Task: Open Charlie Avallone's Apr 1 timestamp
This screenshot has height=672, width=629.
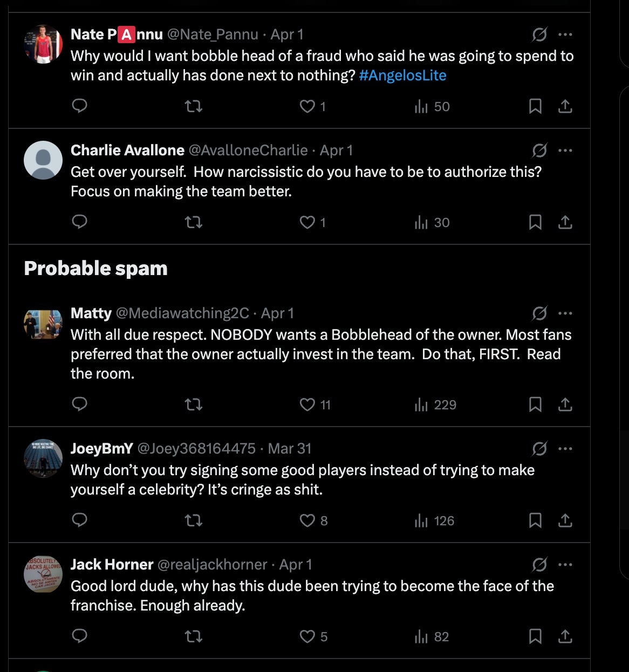Action: coord(336,150)
